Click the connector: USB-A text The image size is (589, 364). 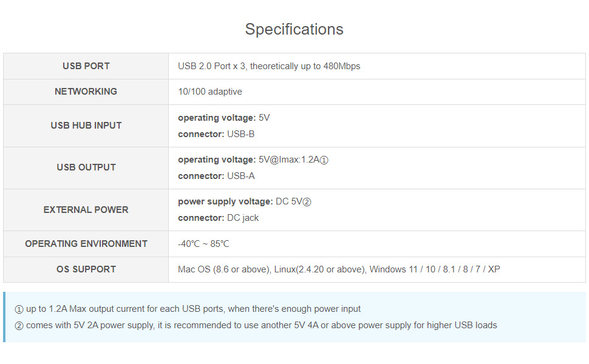point(216,176)
